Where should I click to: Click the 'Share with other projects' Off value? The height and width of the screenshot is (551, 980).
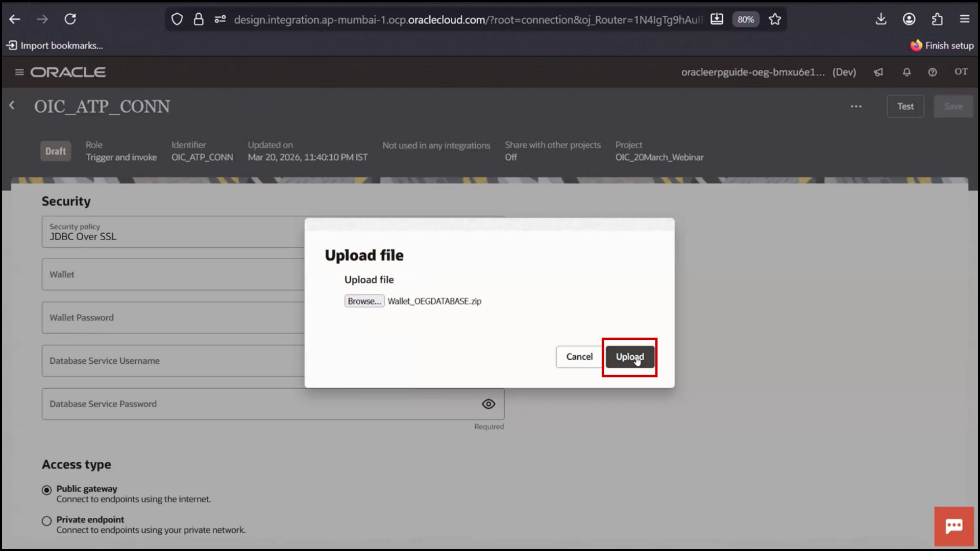(x=510, y=157)
